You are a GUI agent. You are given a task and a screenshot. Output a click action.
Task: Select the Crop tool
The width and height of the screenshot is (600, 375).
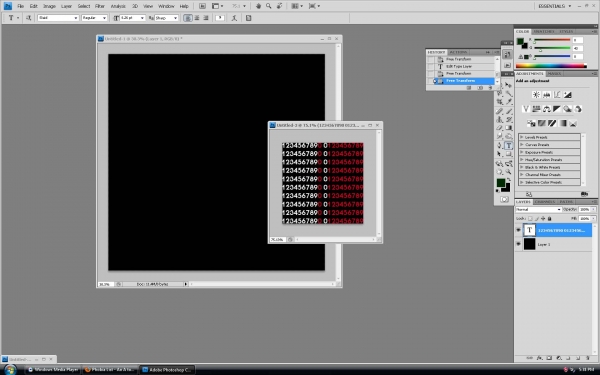[499, 101]
